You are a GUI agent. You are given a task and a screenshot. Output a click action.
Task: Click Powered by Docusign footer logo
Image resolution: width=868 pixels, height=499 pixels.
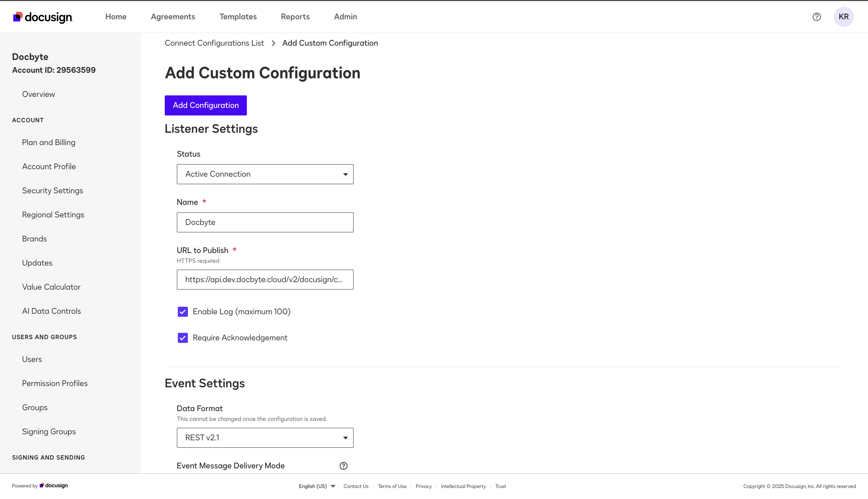coord(54,486)
